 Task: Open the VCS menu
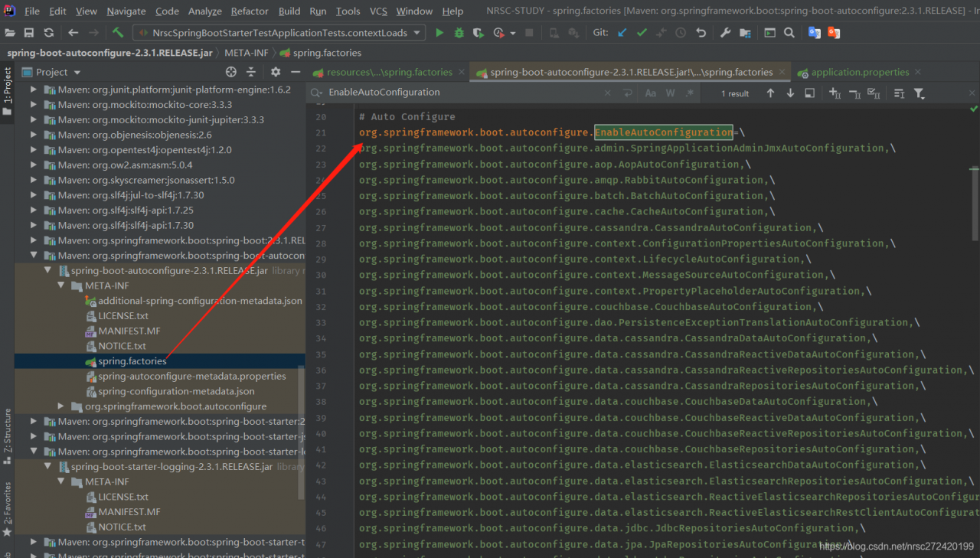(x=378, y=11)
